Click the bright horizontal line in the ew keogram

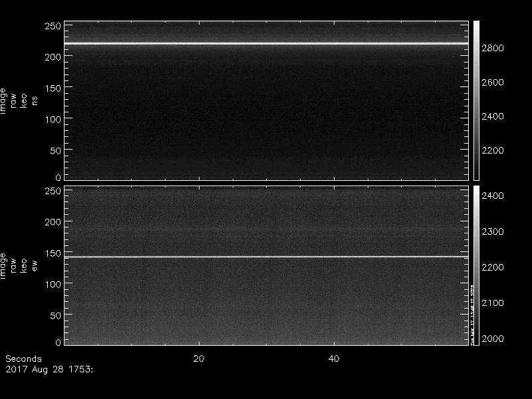(266, 257)
